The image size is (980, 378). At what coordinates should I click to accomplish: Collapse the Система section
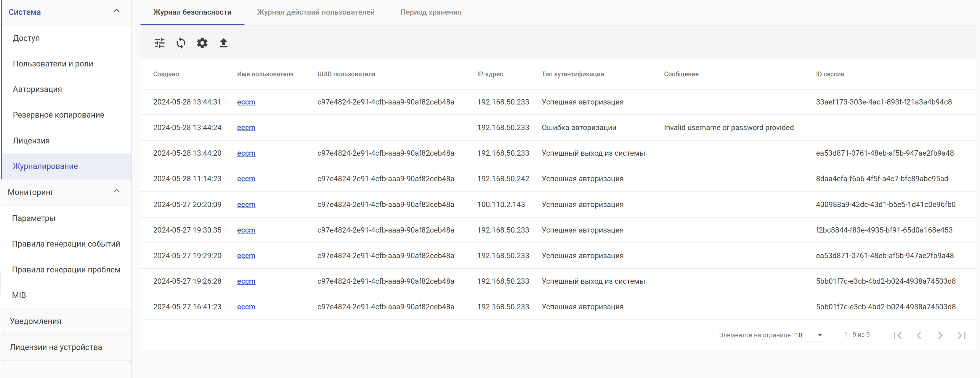click(x=116, y=11)
